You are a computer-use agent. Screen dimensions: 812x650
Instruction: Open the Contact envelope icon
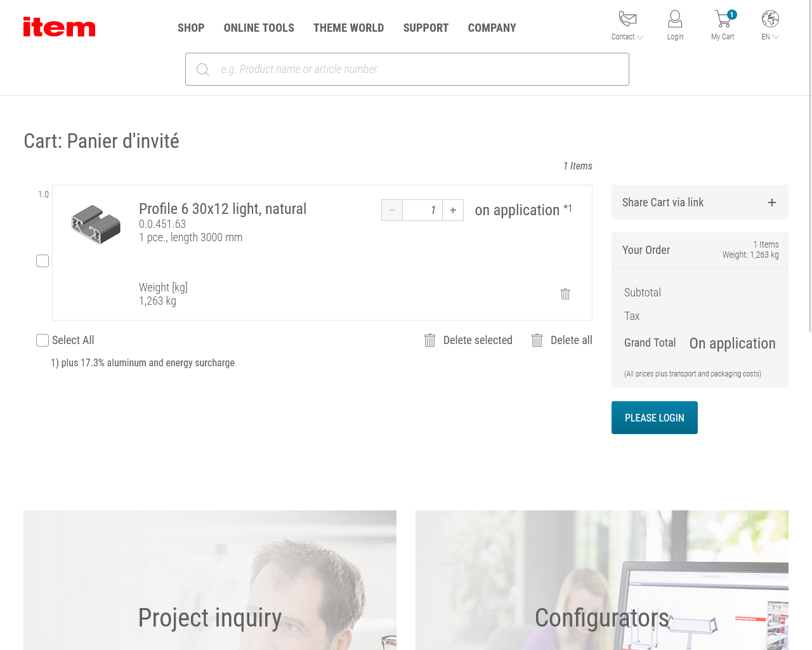coord(627,18)
